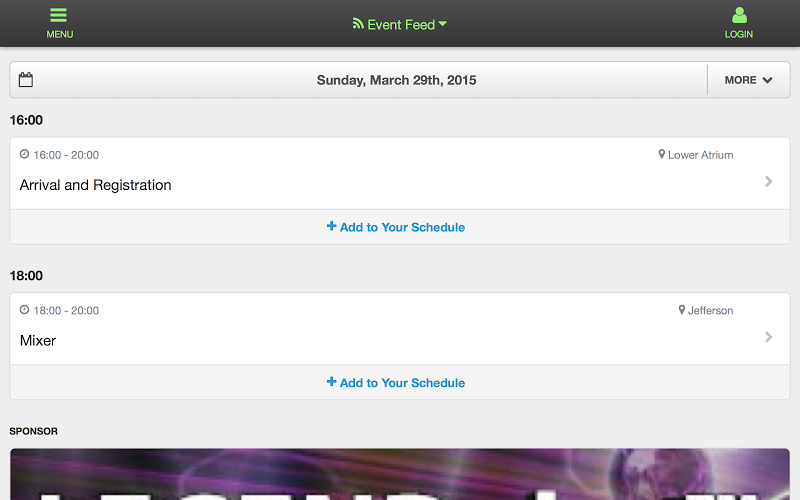
Task: Open the hamburger MENU icon
Action: (x=59, y=15)
